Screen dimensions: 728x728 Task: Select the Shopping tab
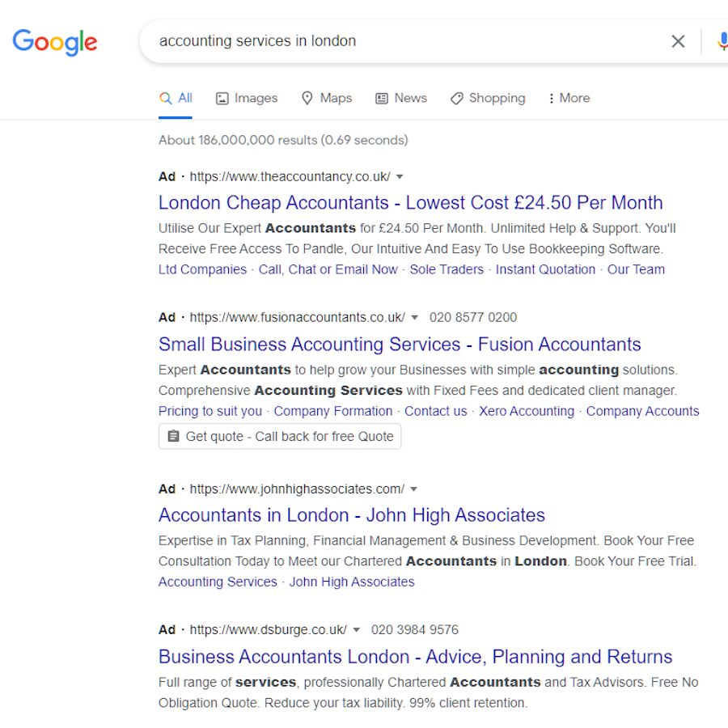[x=488, y=98]
